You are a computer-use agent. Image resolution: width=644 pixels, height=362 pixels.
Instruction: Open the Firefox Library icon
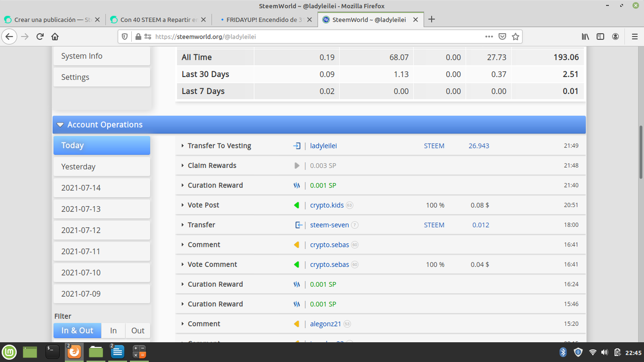click(585, 37)
